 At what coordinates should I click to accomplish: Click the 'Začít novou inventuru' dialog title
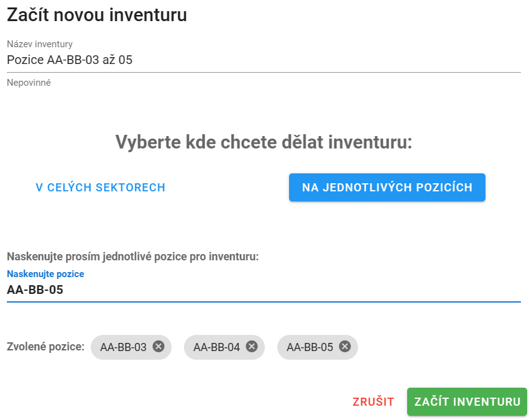click(97, 15)
